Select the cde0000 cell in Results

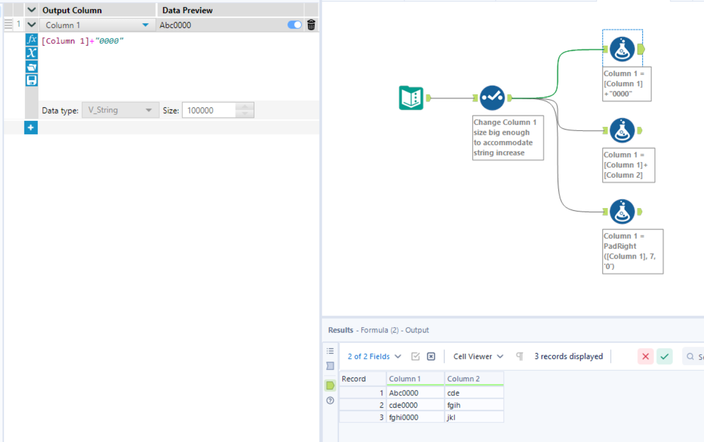(x=415, y=405)
